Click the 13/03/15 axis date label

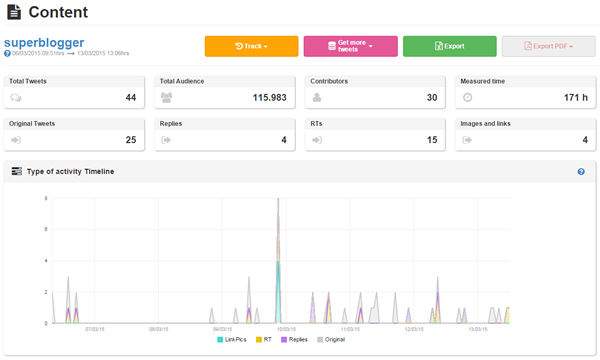[478, 329]
